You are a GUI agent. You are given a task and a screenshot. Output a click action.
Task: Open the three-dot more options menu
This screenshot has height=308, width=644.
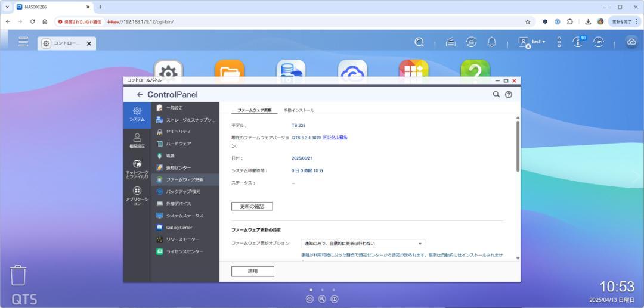(x=559, y=42)
